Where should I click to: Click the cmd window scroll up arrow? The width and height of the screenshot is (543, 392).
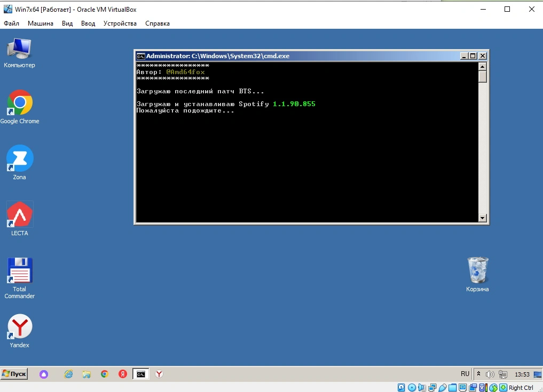(x=482, y=67)
